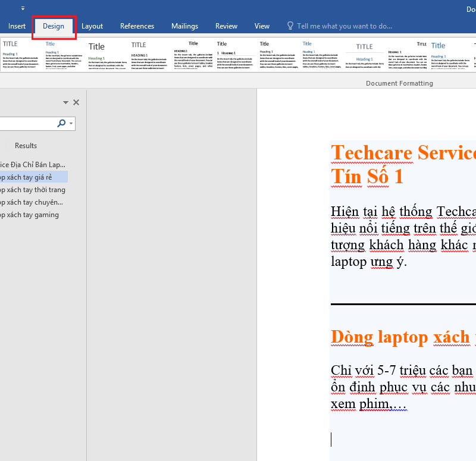476x461 pixels.
Task: Select the Results tab in Navigation pane
Action: (x=26, y=146)
